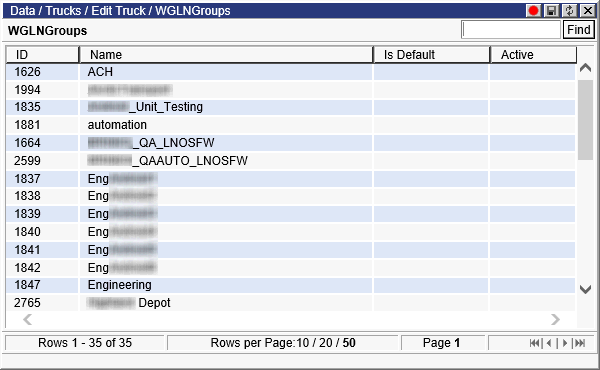Click the save floppy disk icon
The width and height of the screenshot is (600, 370).
551,11
